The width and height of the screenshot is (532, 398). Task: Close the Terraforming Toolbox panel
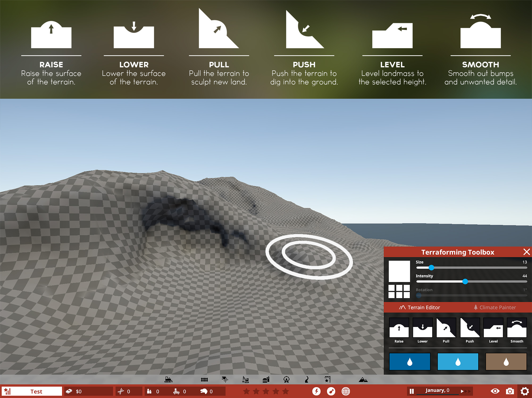[x=527, y=252]
